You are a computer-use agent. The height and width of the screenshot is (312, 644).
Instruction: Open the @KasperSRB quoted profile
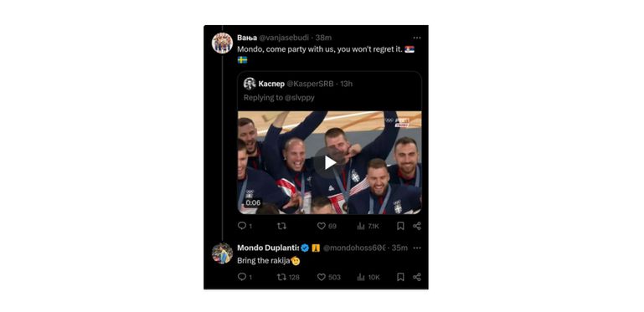310,84
